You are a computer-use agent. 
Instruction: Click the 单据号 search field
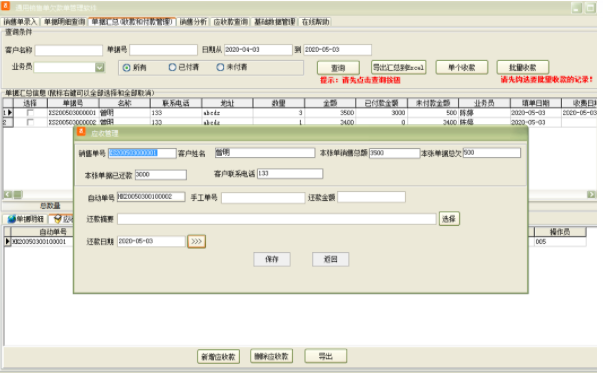coord(163,50)
